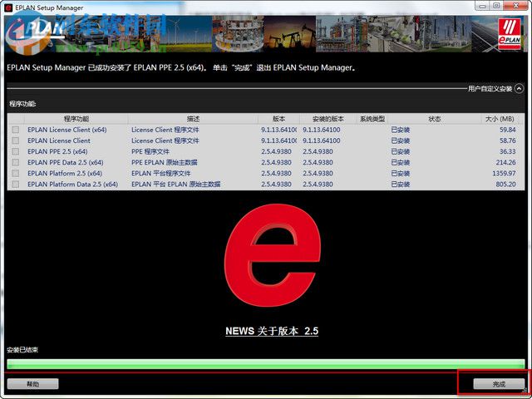Click the big red e logo graphic
Viewport: 532px width, 399px height.
[272, 256]
